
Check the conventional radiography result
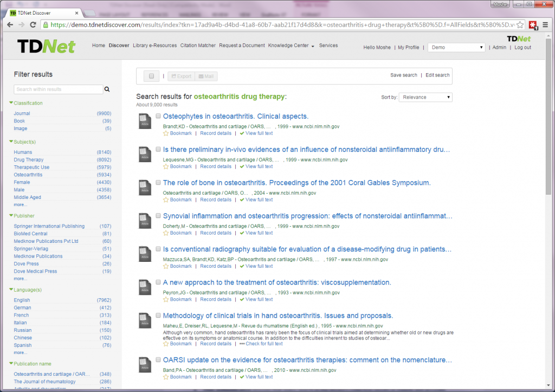(158, 249)
